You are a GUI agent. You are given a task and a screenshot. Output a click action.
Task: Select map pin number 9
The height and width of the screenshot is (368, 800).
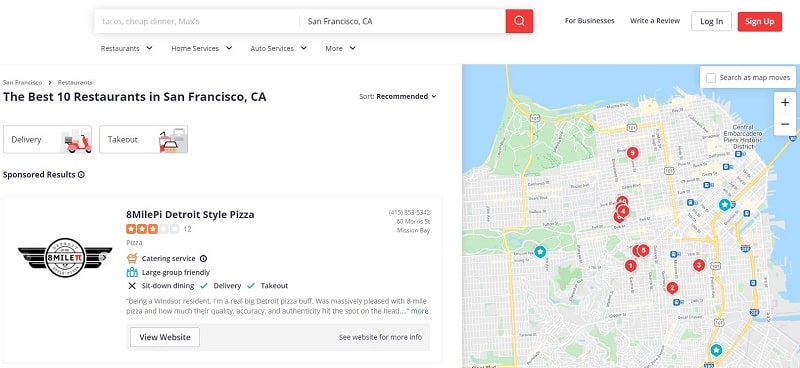[x=633, y=153]
